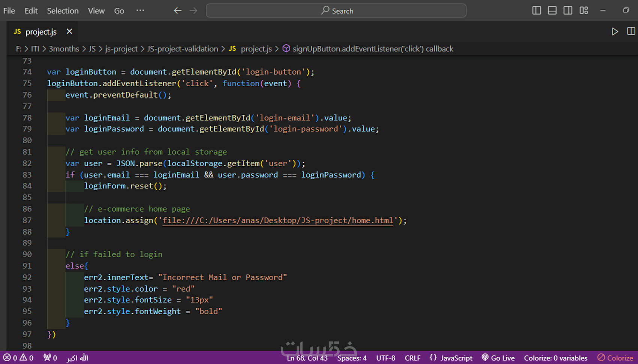Toggle the primary side bar visibility
The width and height of the screenshot is (638, 364).
[x=536, y=11]
